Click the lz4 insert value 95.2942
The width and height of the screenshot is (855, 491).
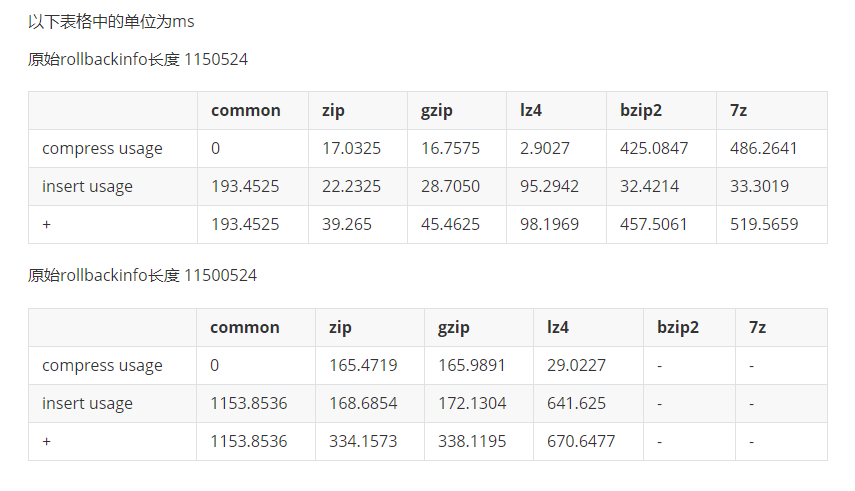point(549,187)
